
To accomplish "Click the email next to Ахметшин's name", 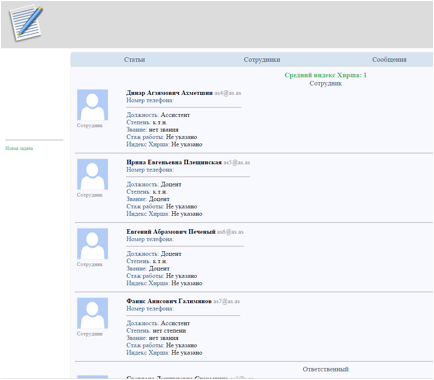I will point(228,93).
